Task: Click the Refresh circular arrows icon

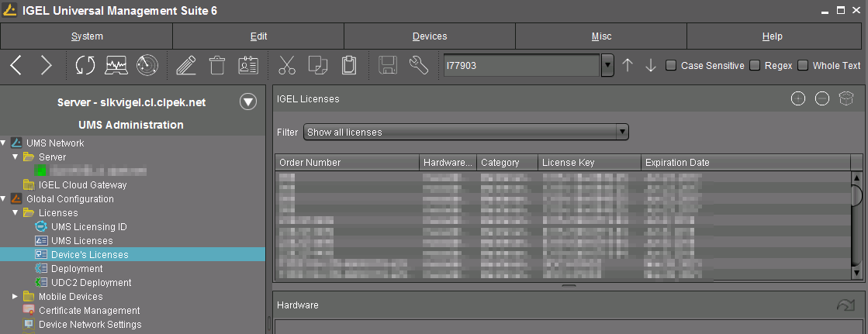Action: 85,65
